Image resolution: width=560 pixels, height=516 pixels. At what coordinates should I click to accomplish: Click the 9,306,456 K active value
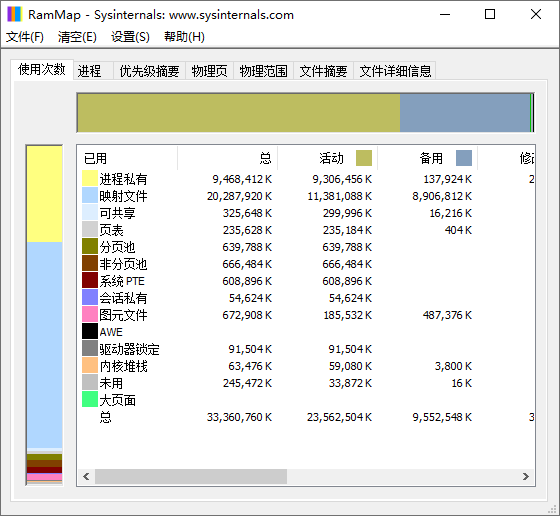342,179
